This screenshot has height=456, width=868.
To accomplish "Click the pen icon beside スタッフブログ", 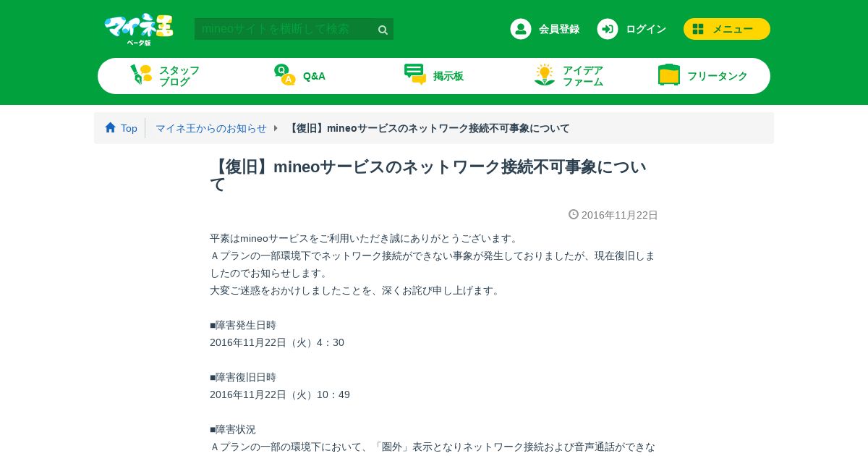I will [x=141, y=75].
